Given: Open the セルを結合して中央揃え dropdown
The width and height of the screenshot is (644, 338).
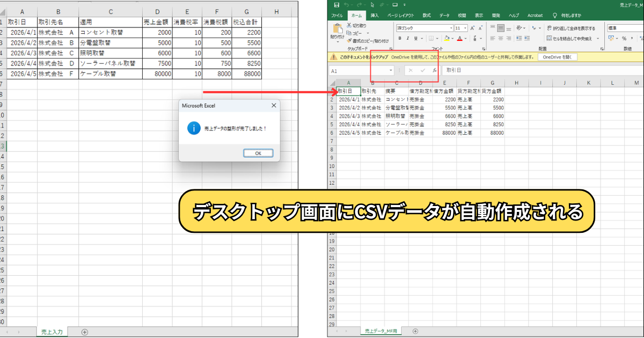Looking at the screenshot, I should point(598,39).
